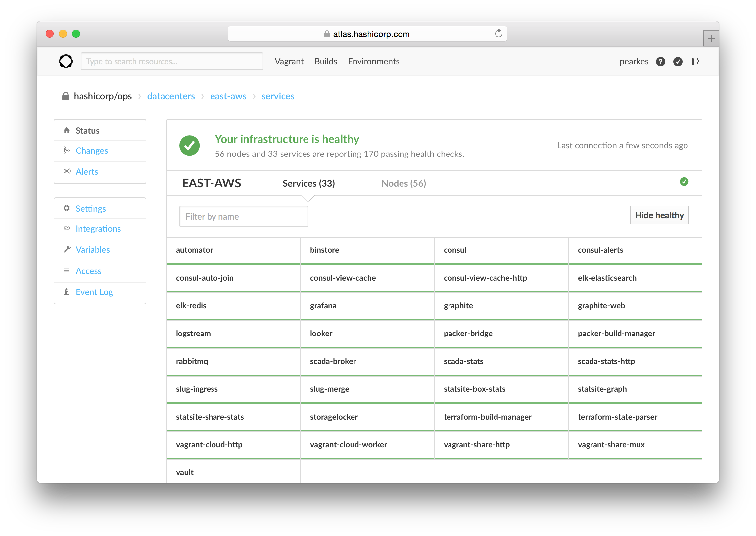Select the packer-build-manager service
The height and width of the screenshot is (536, 756).
(635, 334)
